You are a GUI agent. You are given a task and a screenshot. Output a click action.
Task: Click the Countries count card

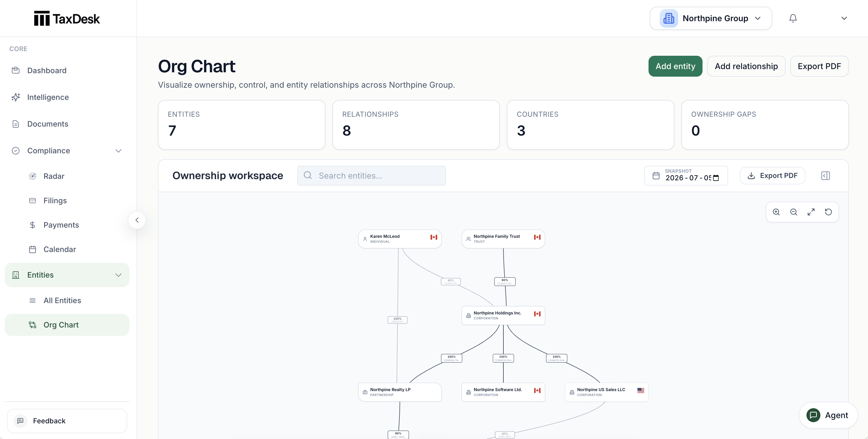pos(590,125)
